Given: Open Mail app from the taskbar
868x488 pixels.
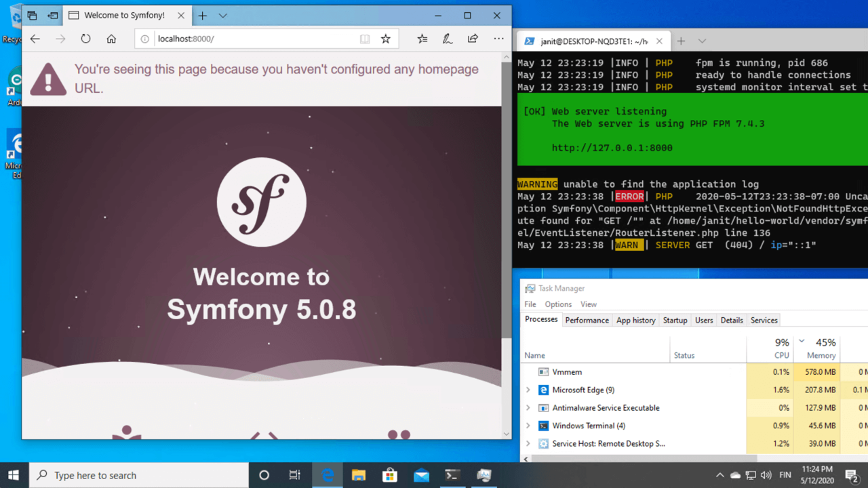Looking at the screenshot, I should point(421,475).
